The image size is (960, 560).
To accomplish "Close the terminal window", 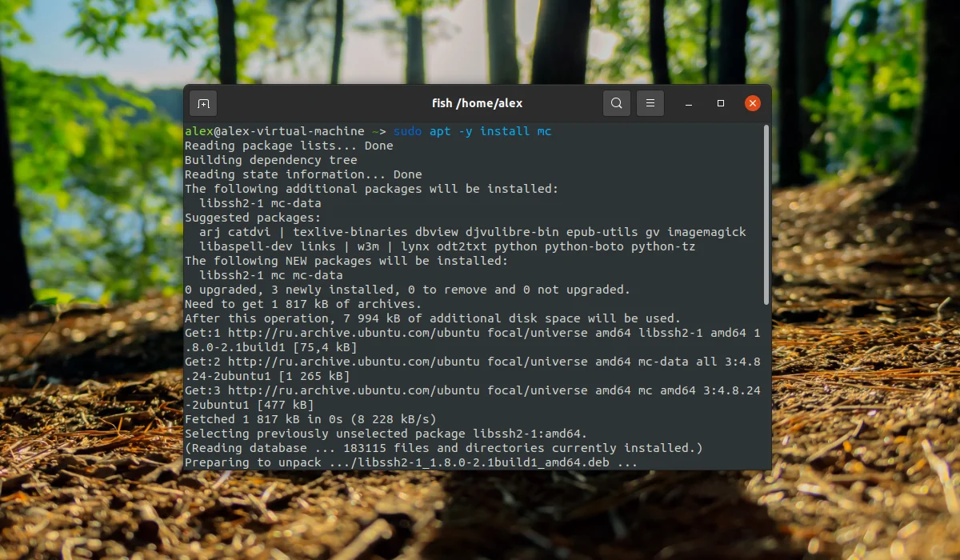I will 752,103.
